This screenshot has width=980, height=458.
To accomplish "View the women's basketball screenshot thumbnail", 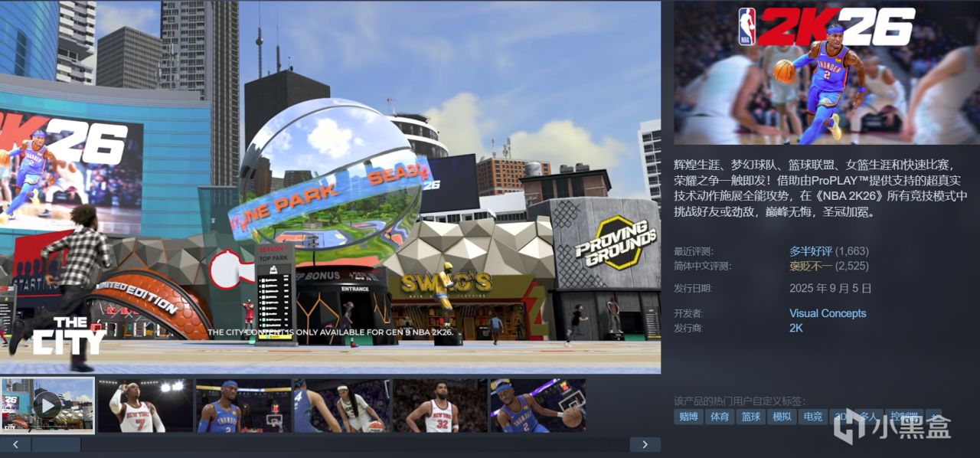I will (x=341, y=405).
